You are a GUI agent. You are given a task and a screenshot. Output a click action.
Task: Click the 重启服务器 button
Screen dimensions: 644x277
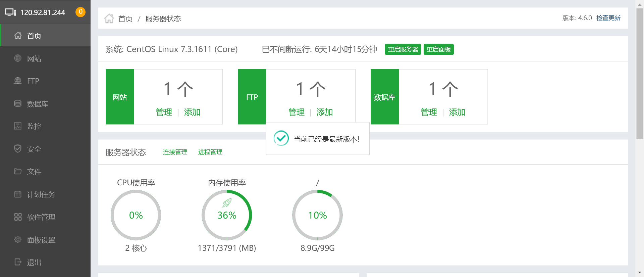tap(403, 49)
